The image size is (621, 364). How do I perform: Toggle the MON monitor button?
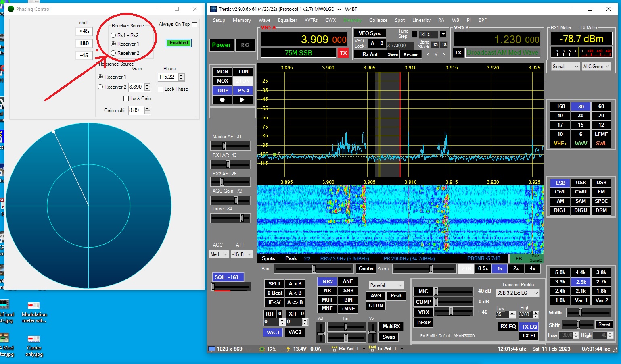[222, 72]
